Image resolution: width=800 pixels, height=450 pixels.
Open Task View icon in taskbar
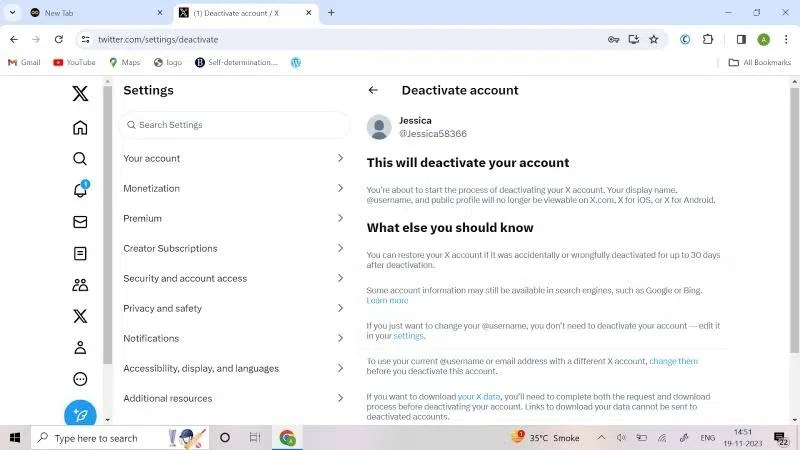pos(255,438)
